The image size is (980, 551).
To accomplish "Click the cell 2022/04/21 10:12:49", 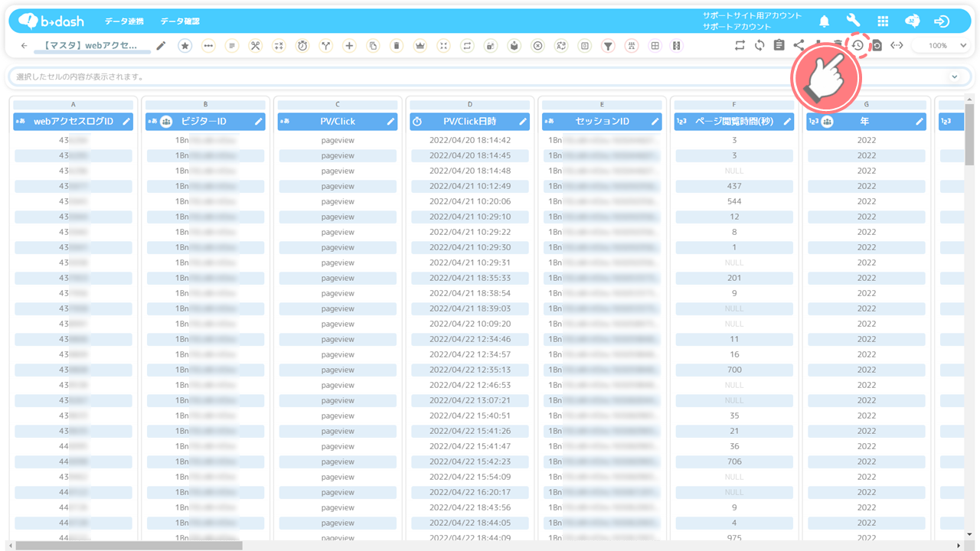I will click(x=469, y=186).
